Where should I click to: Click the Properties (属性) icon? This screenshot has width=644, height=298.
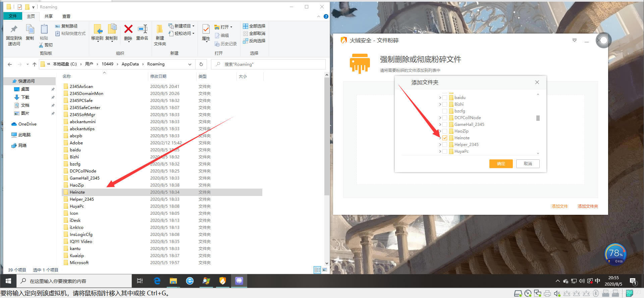206,29
